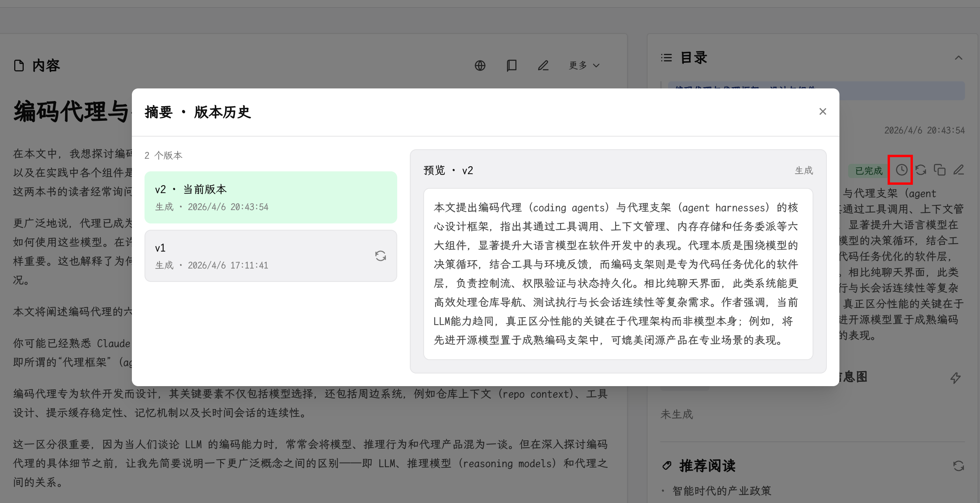
Task: Copy the summary text
Action: point(940,170)
